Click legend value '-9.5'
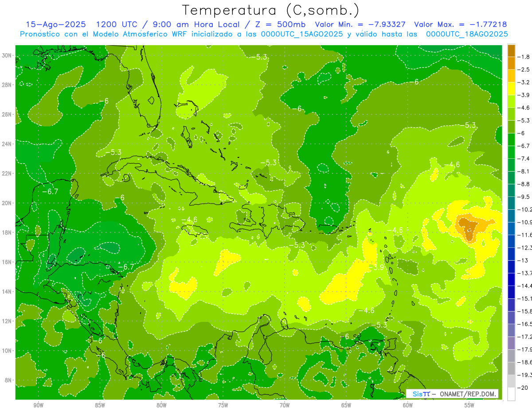The height and width of the screenshot is (411, 532). pyautogui.click(x=524, y=197)
